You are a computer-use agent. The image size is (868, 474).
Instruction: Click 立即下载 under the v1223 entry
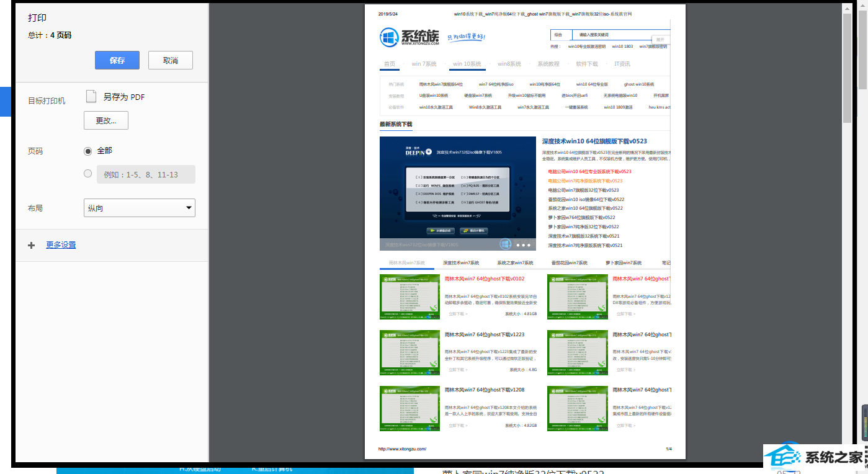(458, 369)
